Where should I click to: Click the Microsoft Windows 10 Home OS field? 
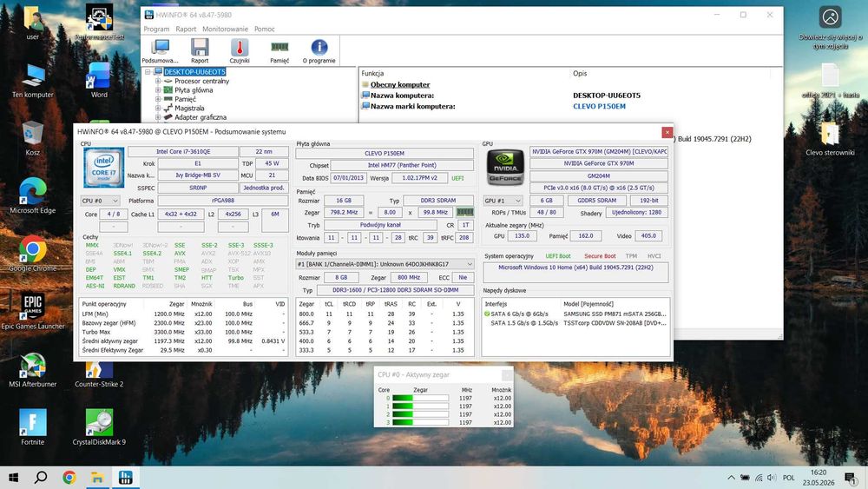575,271
